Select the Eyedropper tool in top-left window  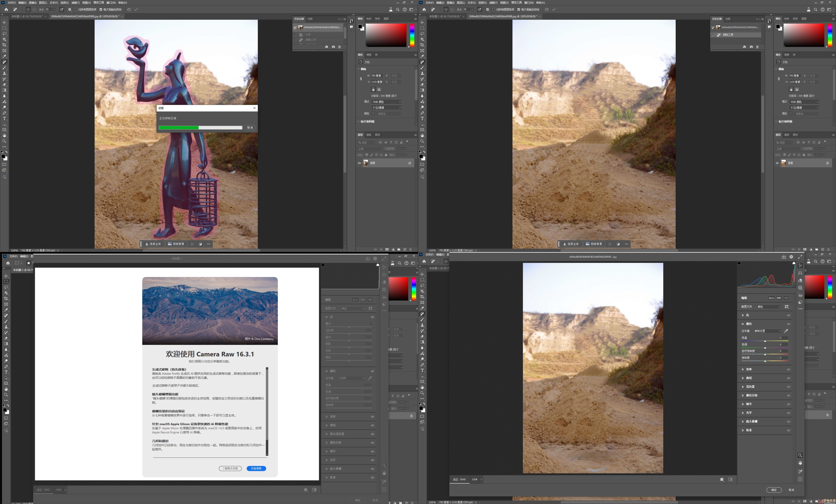[4, 56]
